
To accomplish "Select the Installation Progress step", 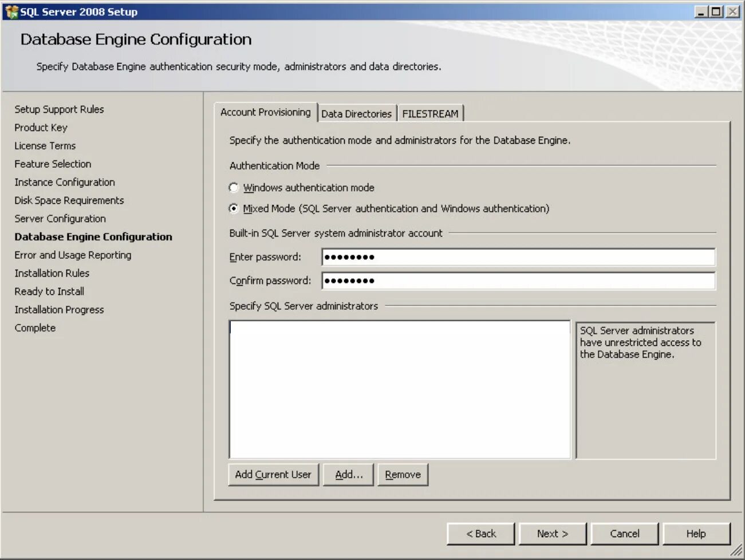I will [x=60, y=310].
